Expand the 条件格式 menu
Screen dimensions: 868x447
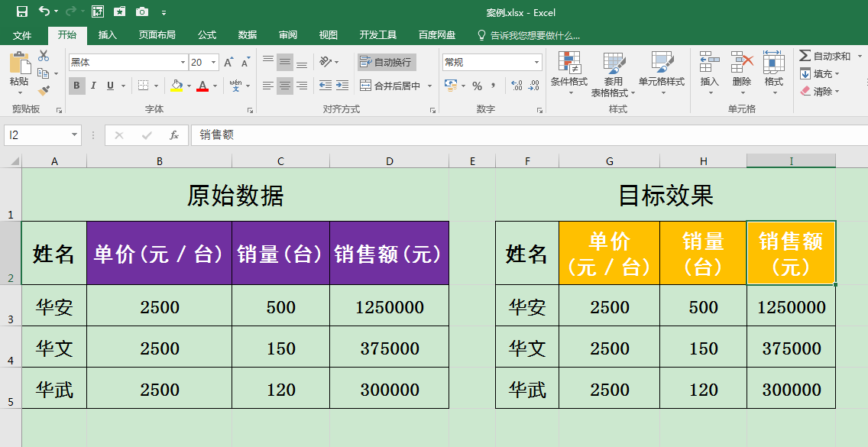[569, 73]
